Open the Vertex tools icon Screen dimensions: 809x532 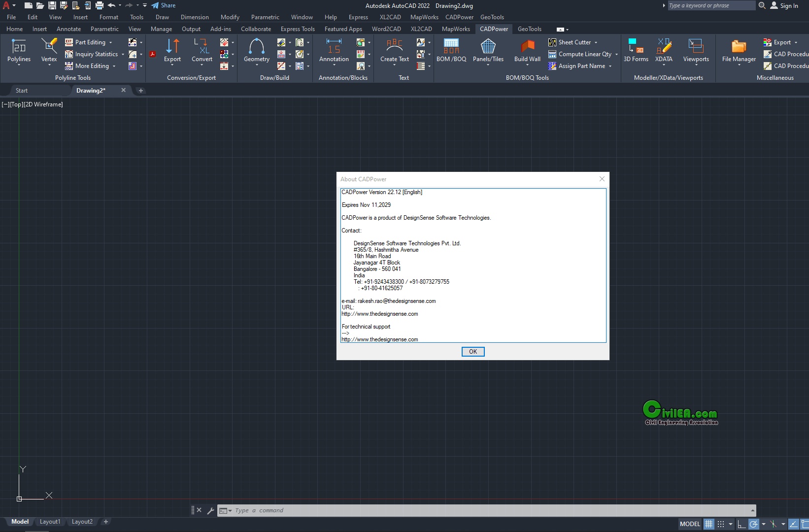[49, 46]
